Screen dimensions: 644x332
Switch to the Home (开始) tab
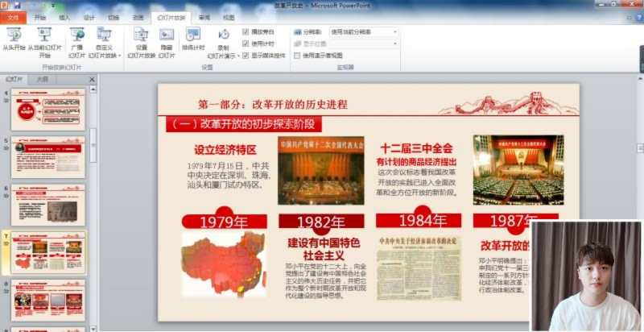click(39, 18)
